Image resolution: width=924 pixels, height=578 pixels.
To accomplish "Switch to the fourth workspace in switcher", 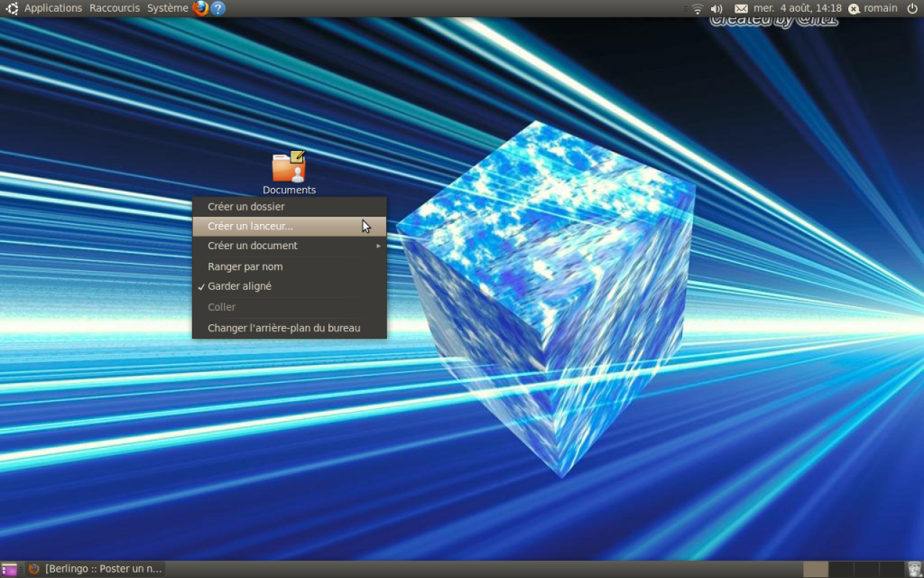I will pyautogui.click(x=891, y=569).
